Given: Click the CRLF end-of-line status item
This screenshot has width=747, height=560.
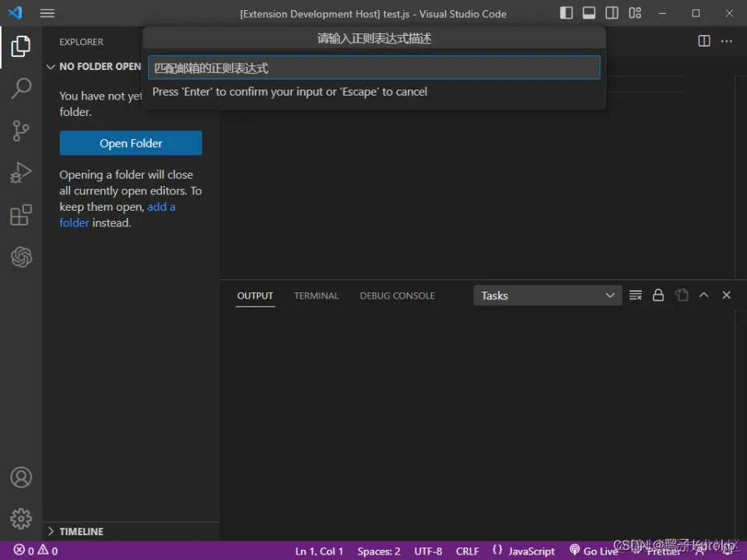Looking at the screenshot, I should click(468, 551).
